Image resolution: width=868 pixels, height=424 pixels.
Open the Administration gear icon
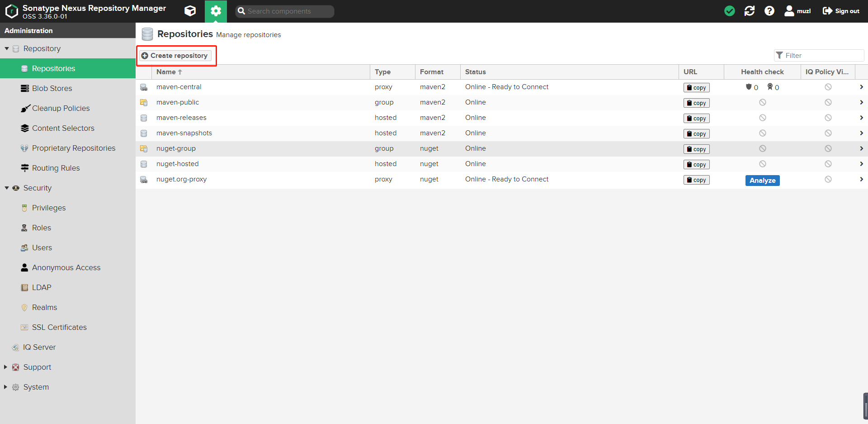pos(216,11)
